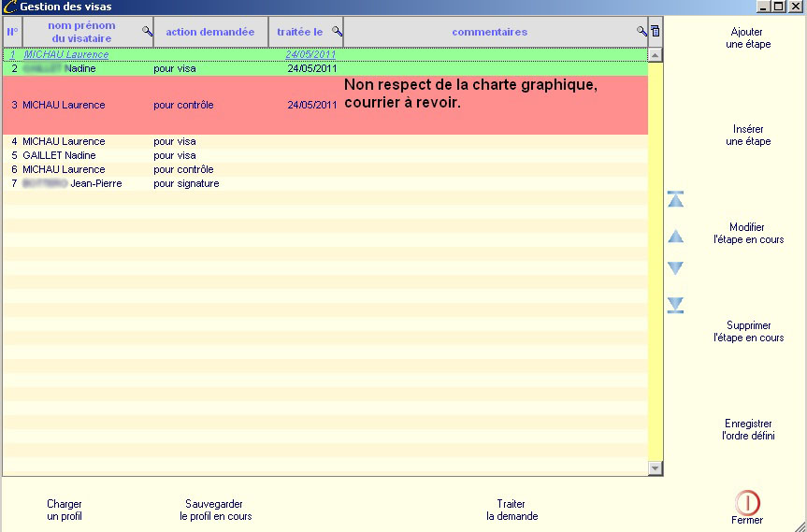Click 'Traiter la demande'
The height and width of the screenshot is (532, 807).
tap(512, 510)
